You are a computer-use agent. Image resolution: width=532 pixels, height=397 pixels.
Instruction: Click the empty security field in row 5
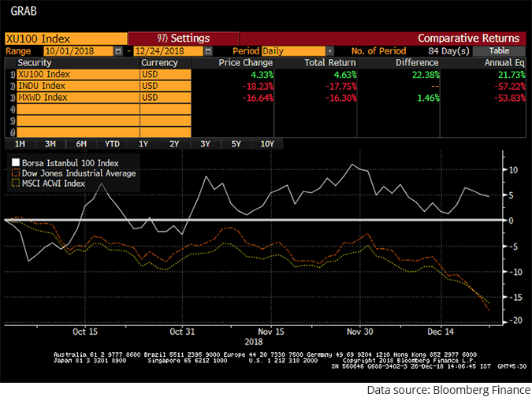pyautogui.click(x=78, y=121)
